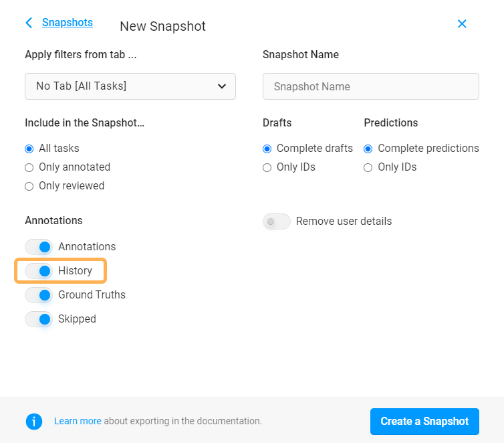The height and width of the screenshot is (443, 504).
Task: Select Complete drafts radio button
Action: point(267,149)
